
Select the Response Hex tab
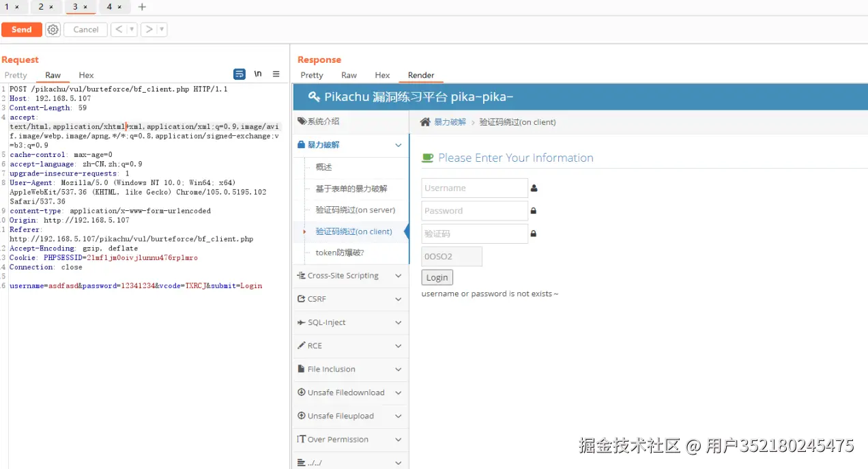tap(383, 75)
